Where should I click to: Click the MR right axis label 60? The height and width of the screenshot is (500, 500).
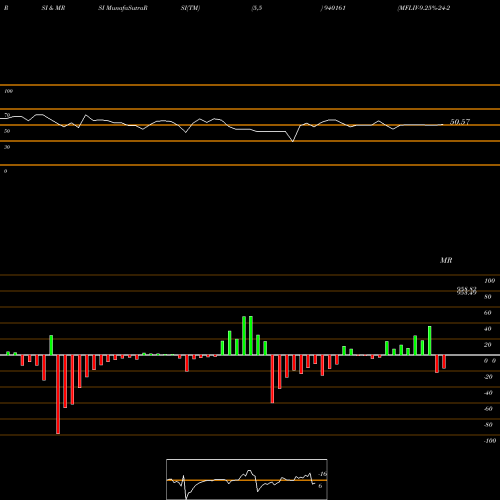(488, 313)
